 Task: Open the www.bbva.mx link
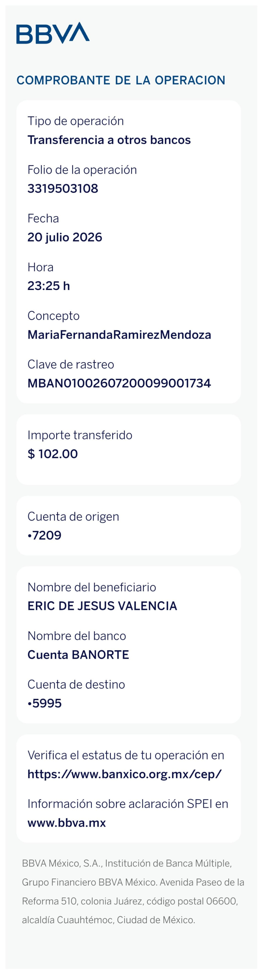tap(67, 822)
